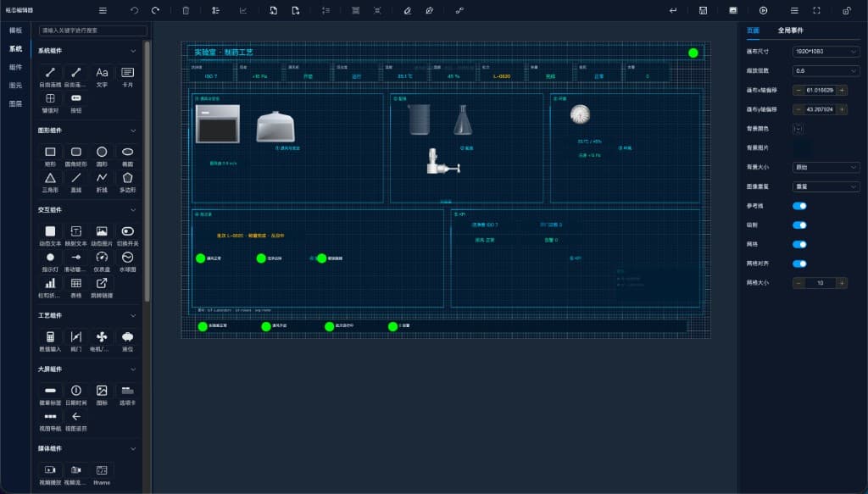Select the 卡片 card component
868x494 pixels.
[127, 76]
